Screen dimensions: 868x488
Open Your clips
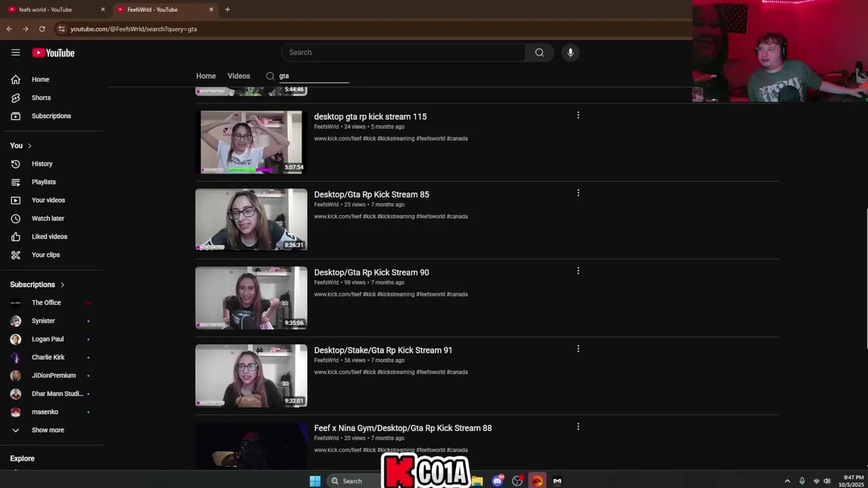click(x=52, y=255)
